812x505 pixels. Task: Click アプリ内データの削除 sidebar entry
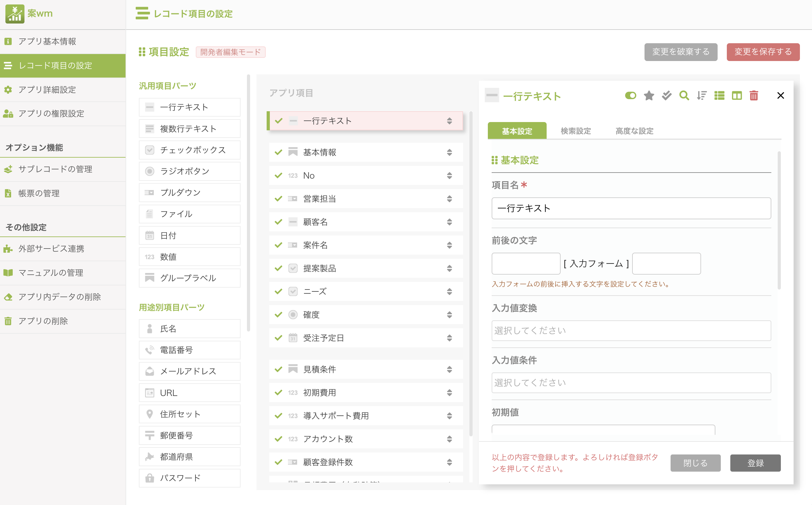pyautogui.click(x=63, y=297)
